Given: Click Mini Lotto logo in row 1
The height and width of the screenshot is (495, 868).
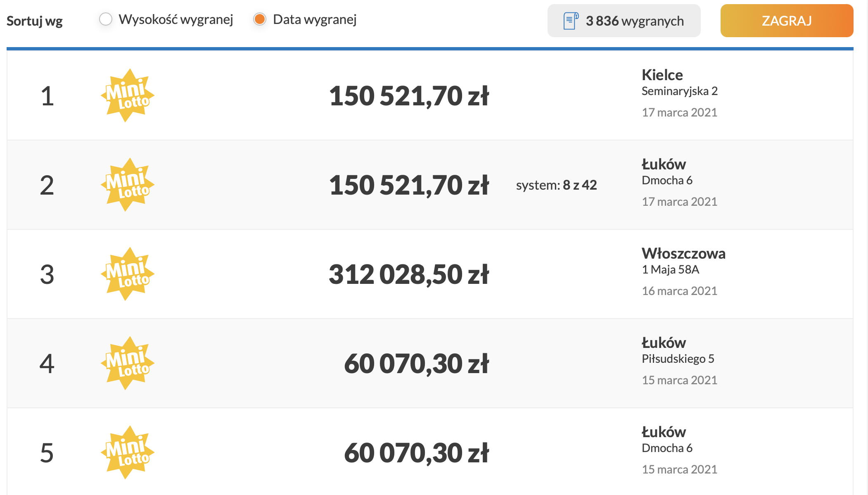Looking at the screenshot, I should [127, 95].
